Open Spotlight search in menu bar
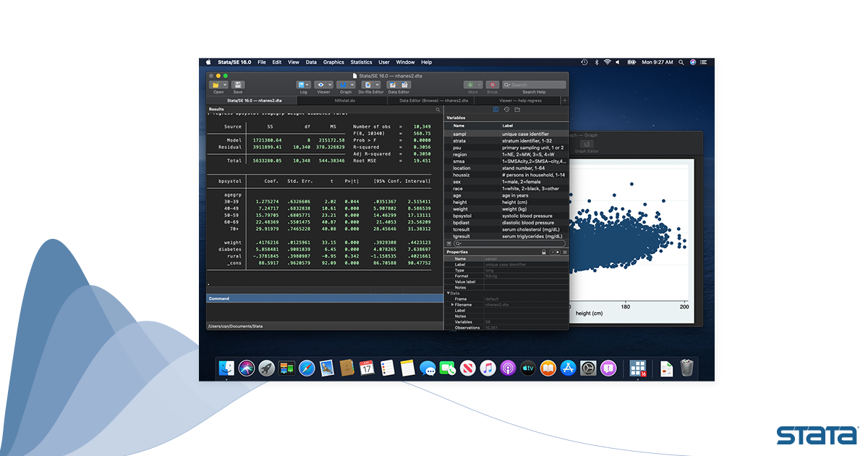Screen dimensions: 868x456 [x=681, y=62]
